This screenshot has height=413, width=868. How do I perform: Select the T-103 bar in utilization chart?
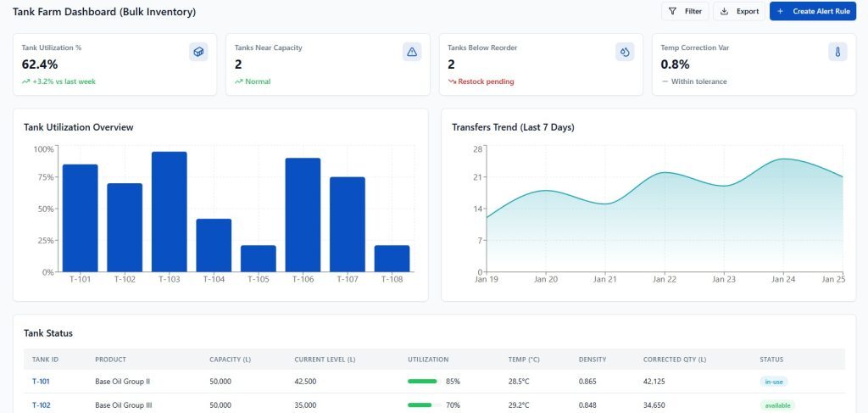coord(170,211)
